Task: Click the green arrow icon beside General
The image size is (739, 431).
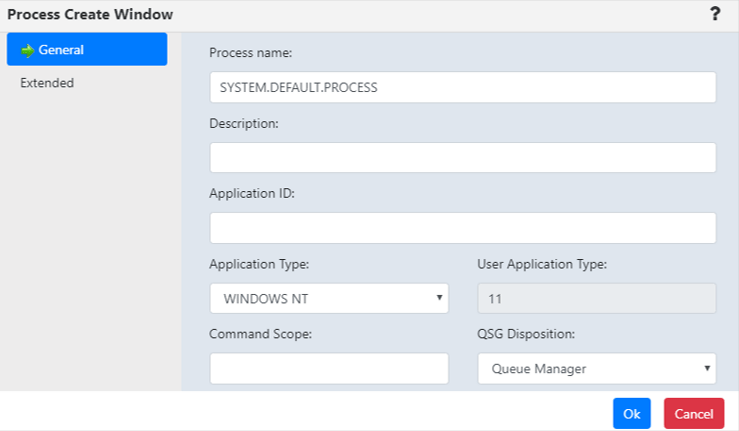Action: click(27, 50)
